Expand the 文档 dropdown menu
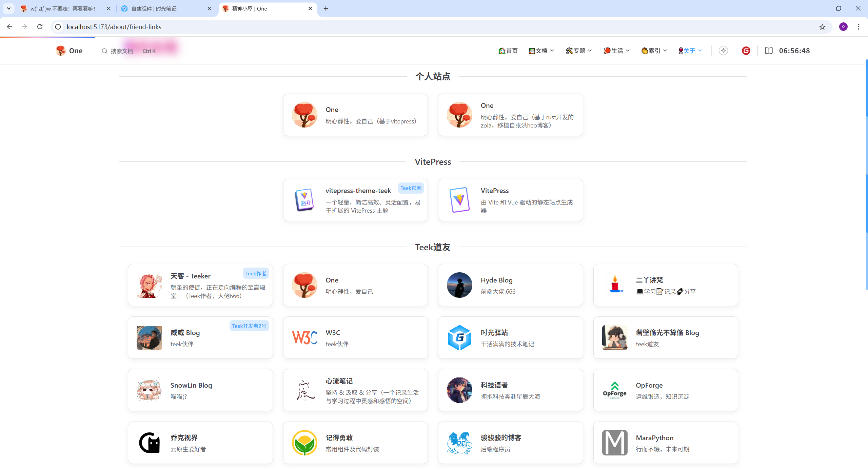Viewport: 868px width, 468px height. (x=541, y=51)
